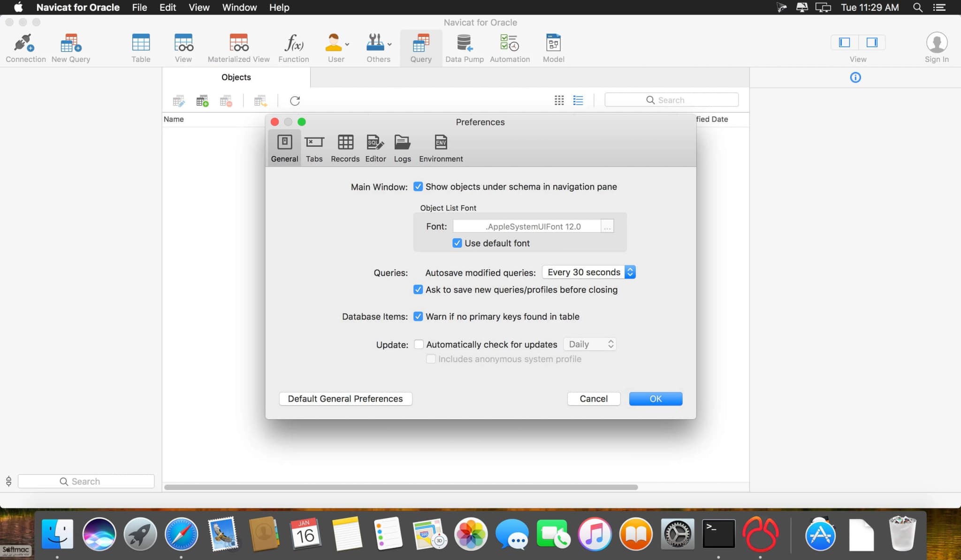961x560 pixels.
Task: Click the Object List Font field
Action: pyautogui.click(x=526, y=227)
